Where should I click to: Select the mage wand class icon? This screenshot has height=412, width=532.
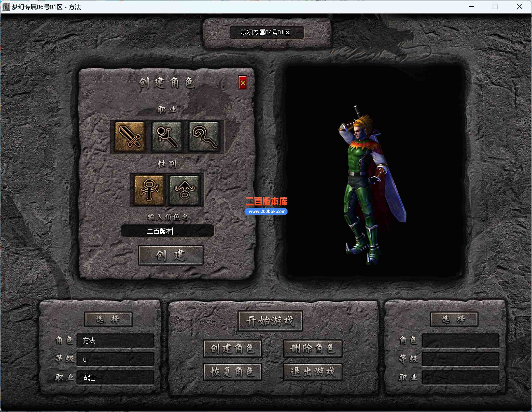[167, 137]
